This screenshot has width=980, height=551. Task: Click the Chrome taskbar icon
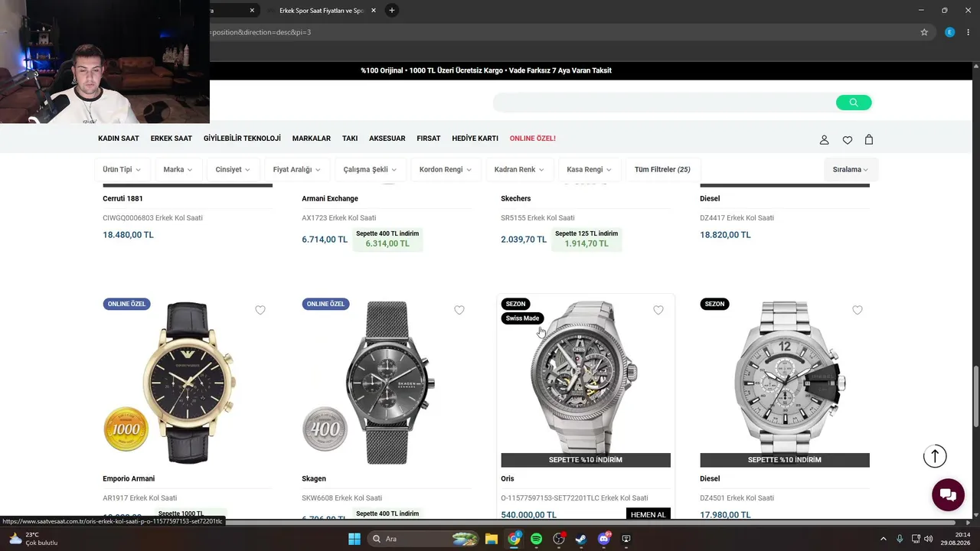pos(514,539)
